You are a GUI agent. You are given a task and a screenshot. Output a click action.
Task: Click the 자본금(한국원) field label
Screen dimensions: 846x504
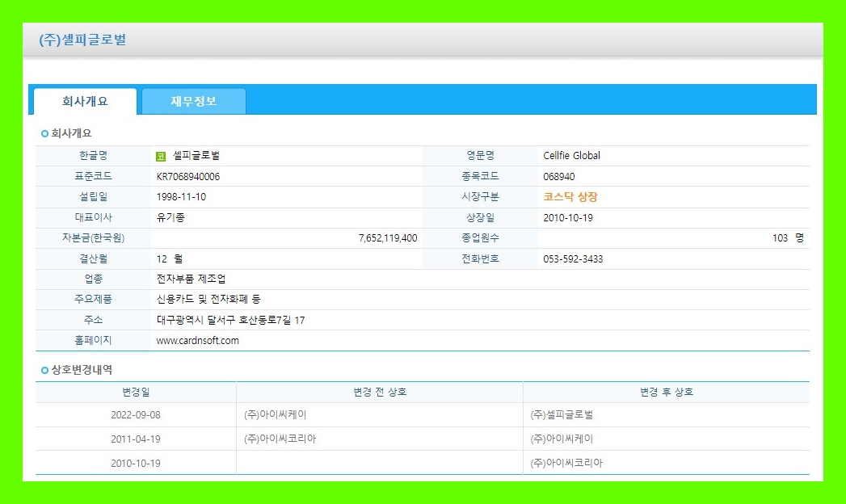(94, 238)
